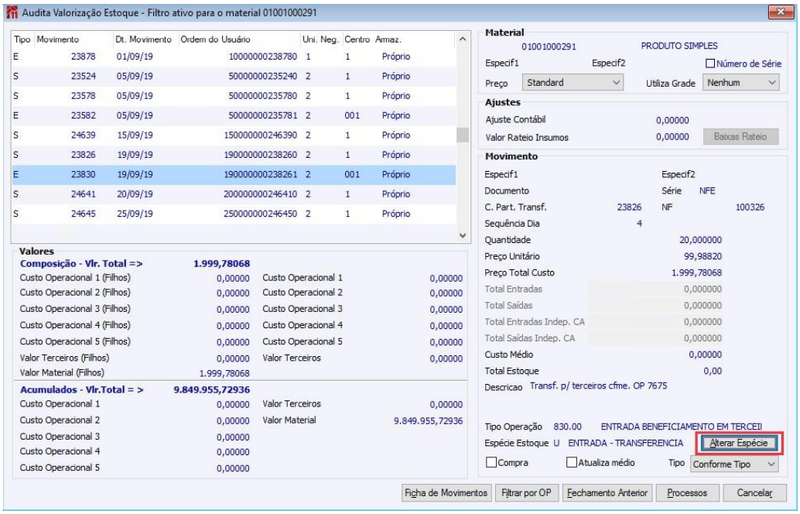Open Ficha de Movimentos

[x=446, y=493]
